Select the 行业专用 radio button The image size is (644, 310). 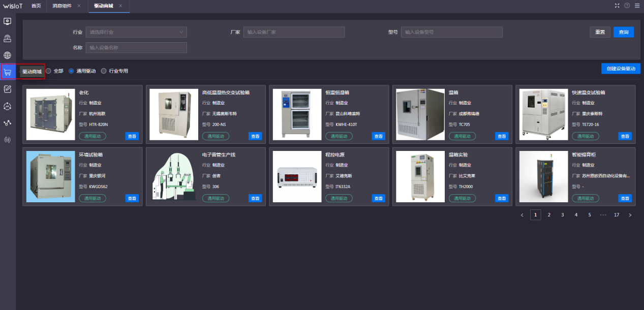pyautogui.click(x=104, y=71)
